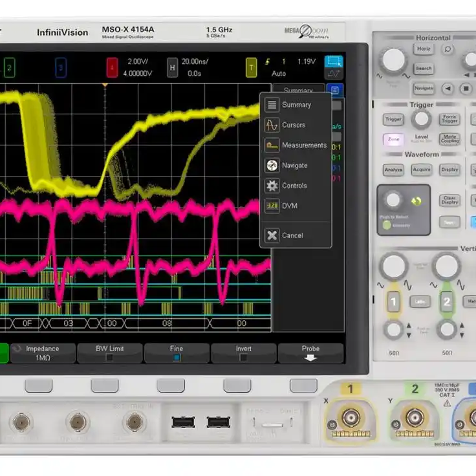Image resolution: width=476 pixels, height=476 pixels.
Task: Toggle the green channel 2 button
Action: coord(446,302)
